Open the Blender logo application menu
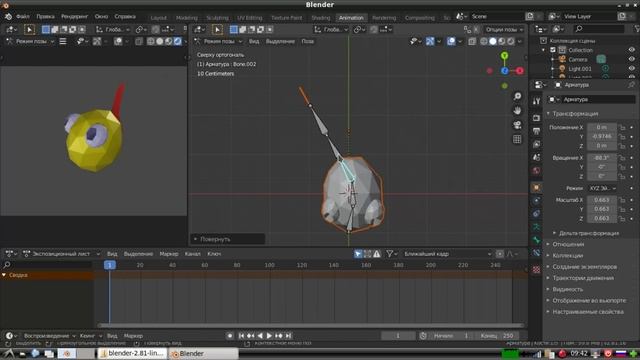This screenshot has width=640, height=360. coord(8,17)
